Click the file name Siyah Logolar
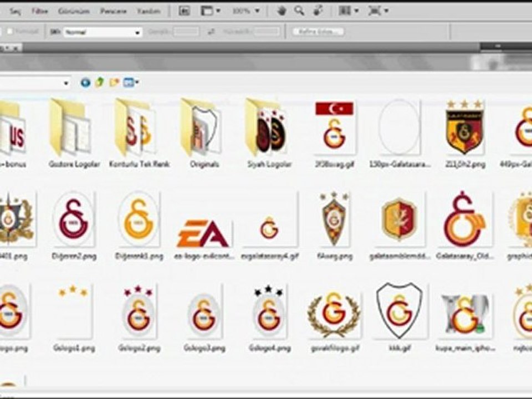Screen dimensions: 532x399 coord(269,165)
